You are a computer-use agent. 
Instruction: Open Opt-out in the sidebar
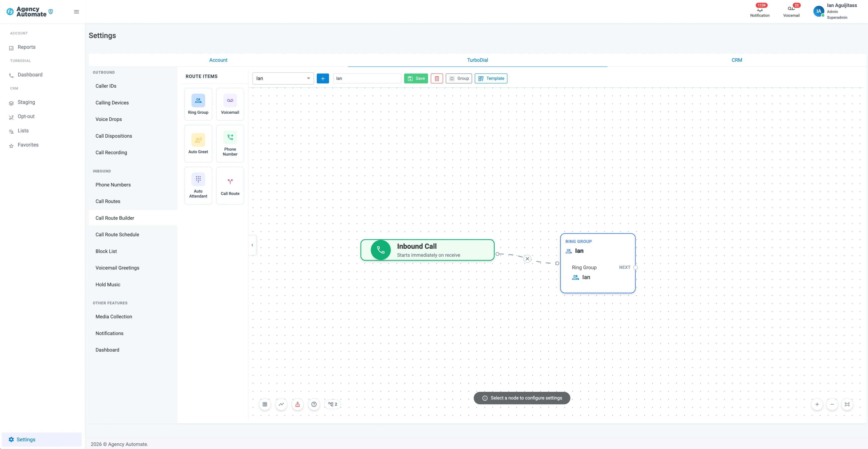26,117
